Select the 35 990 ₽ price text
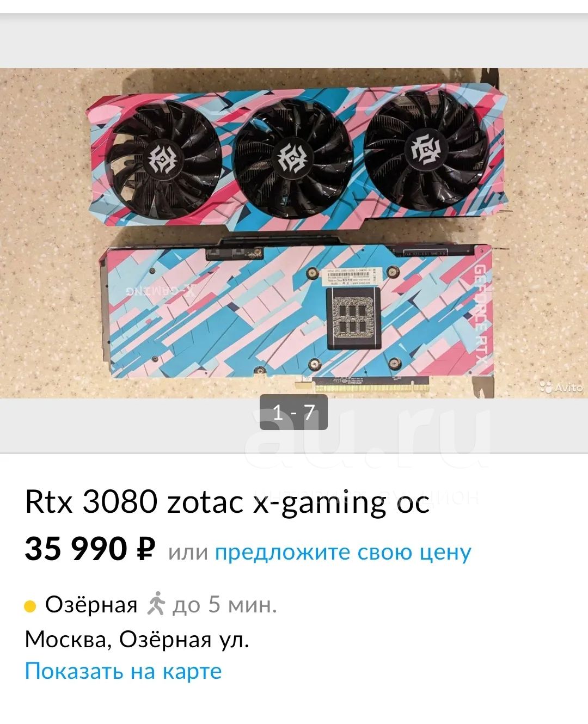The width and height of the screenshot is (588, 724). [90, 549]
